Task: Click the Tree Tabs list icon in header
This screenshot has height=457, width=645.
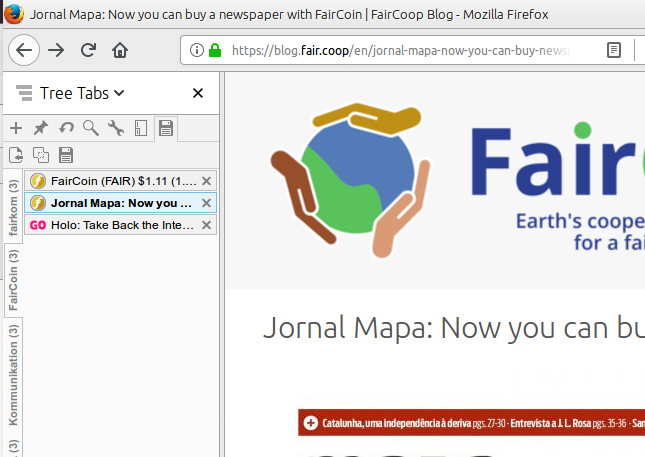Action: pos(24,93)
